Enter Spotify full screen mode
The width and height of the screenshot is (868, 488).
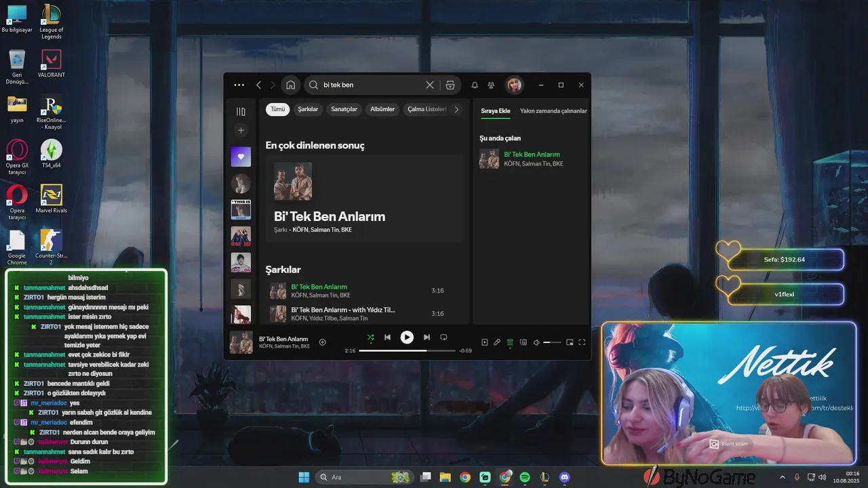tap(582, 342)
